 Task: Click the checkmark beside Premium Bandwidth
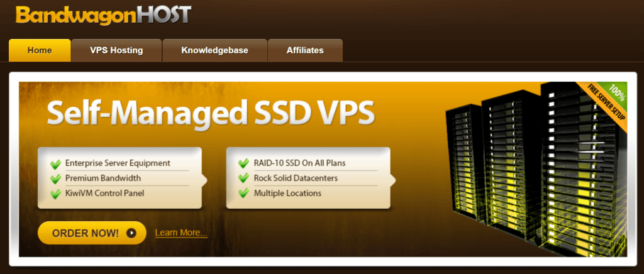click(x=55, y=179)
